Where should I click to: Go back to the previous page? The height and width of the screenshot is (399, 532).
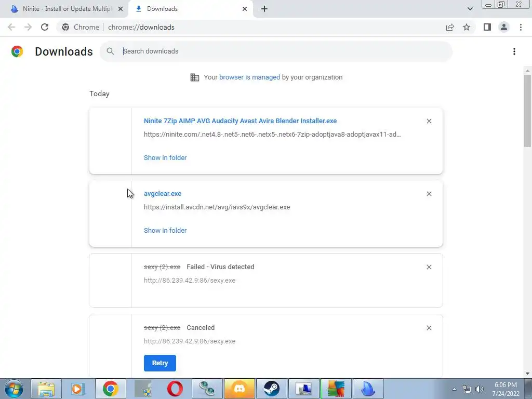(11, 27)
